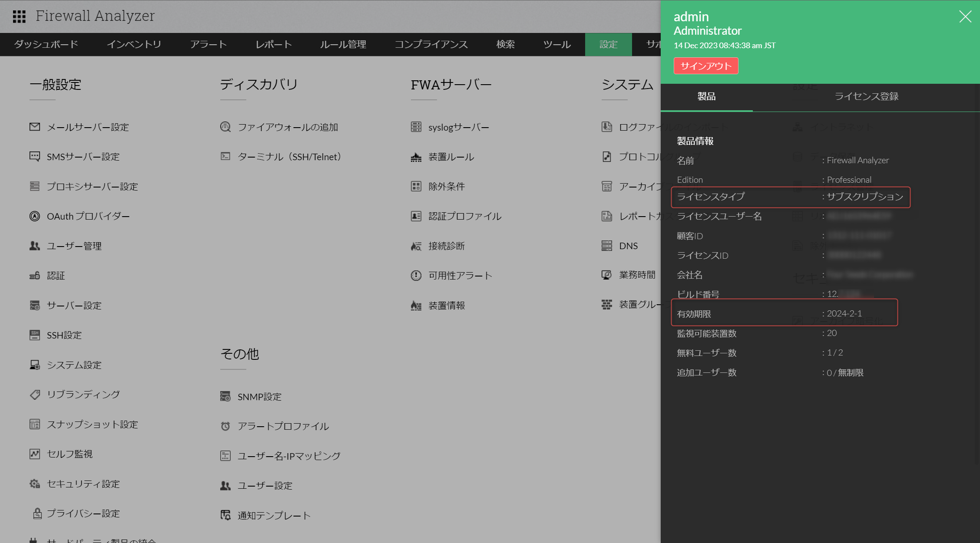980x543 pixels.
Task: Open ユーザー管理 settings link
Action: [x=74, y=246]
